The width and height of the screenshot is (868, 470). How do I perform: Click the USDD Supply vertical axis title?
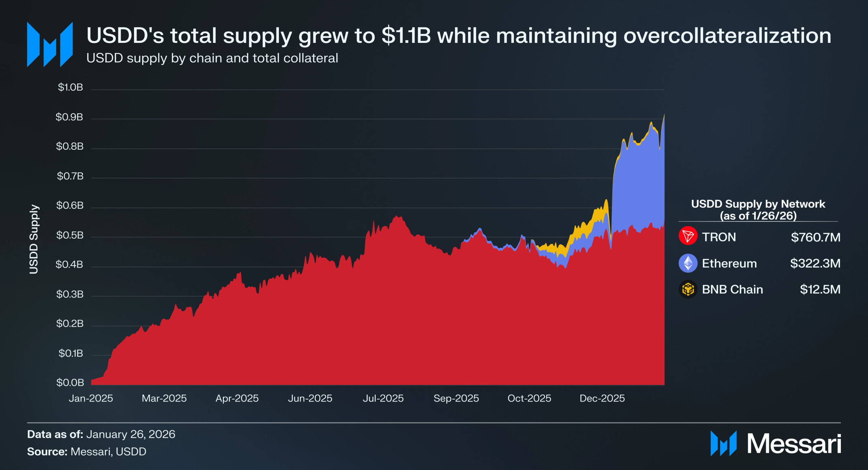coord(34,239)
